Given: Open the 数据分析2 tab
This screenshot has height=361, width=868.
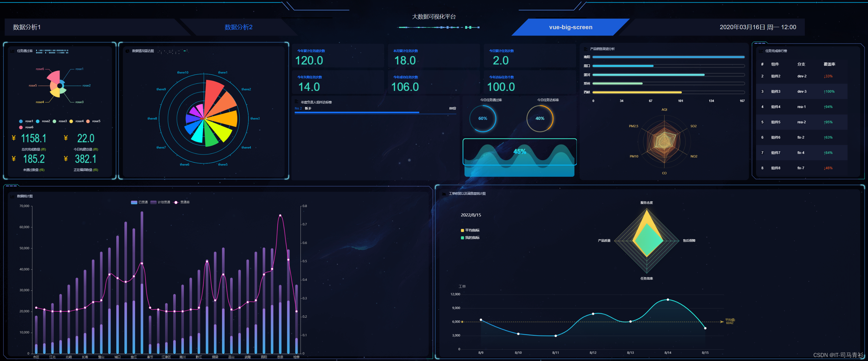Looking at the screenshot, I should tap(238, 27).
